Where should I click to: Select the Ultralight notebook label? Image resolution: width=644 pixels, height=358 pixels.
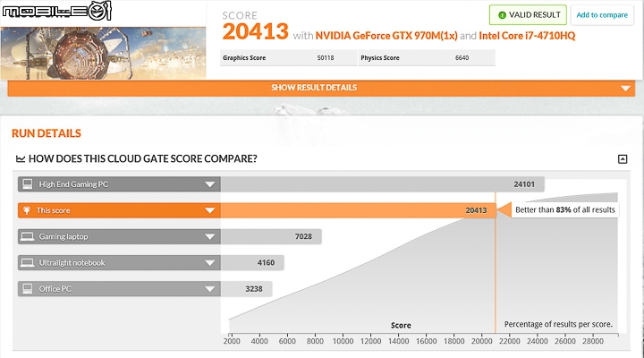(x=72, y=262)
